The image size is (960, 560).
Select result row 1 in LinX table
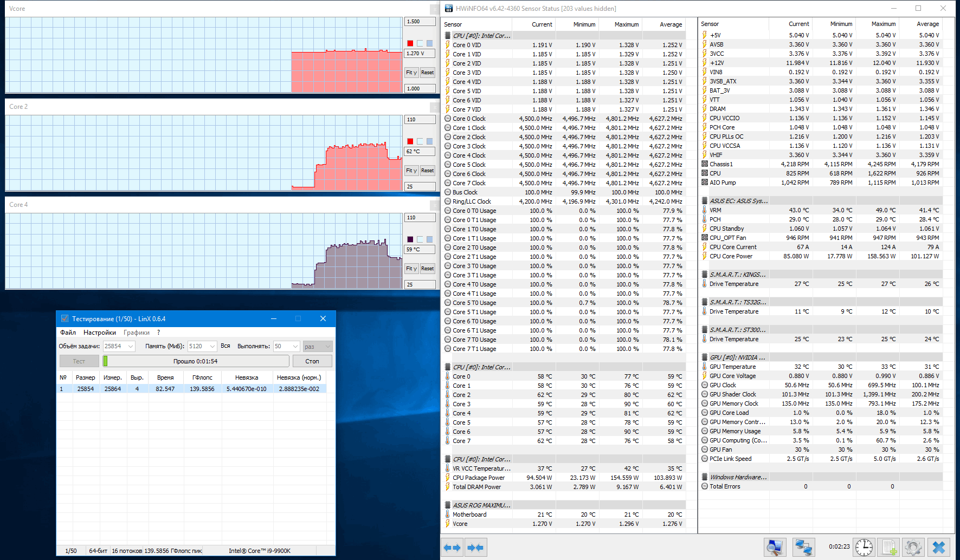tap(192, 389)
